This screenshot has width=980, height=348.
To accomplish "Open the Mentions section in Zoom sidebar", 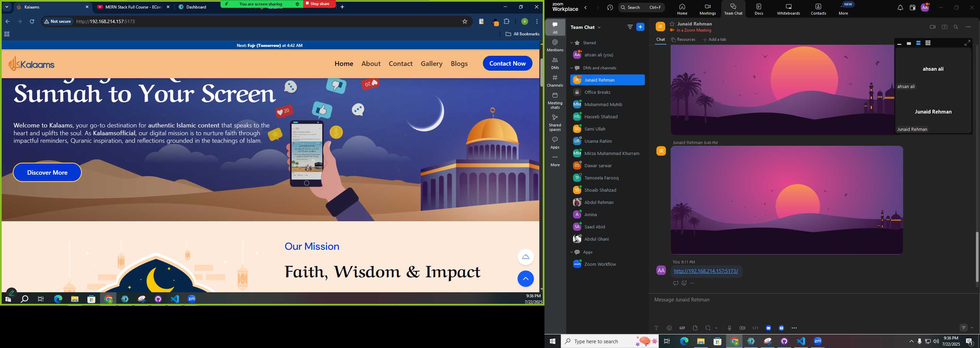I will (555, 46).
